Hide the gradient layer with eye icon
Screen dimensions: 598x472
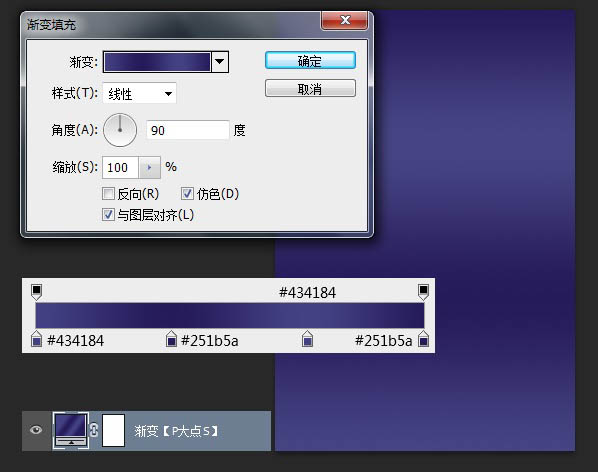pyautogui.click(x=36, y=430)
